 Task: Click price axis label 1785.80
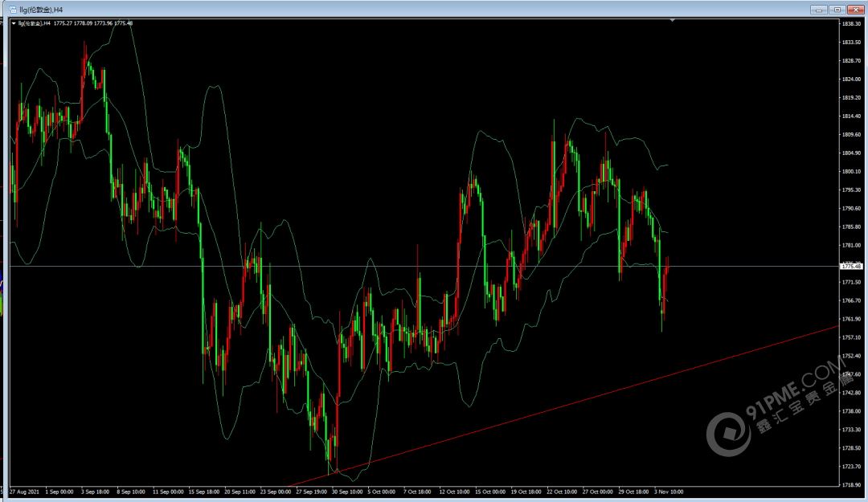tap(851, 227)
